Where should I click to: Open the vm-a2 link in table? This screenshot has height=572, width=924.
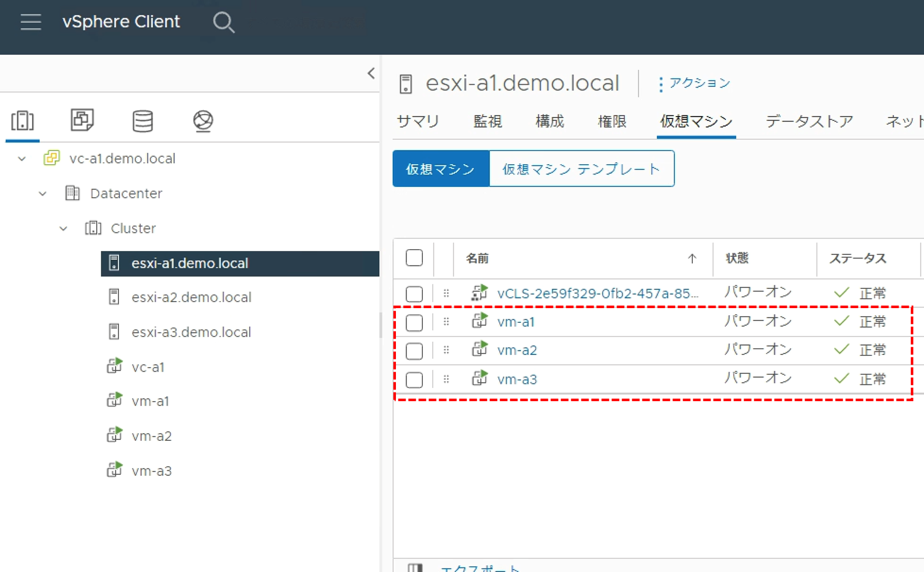pyautogui.click(x=517, y=350)
